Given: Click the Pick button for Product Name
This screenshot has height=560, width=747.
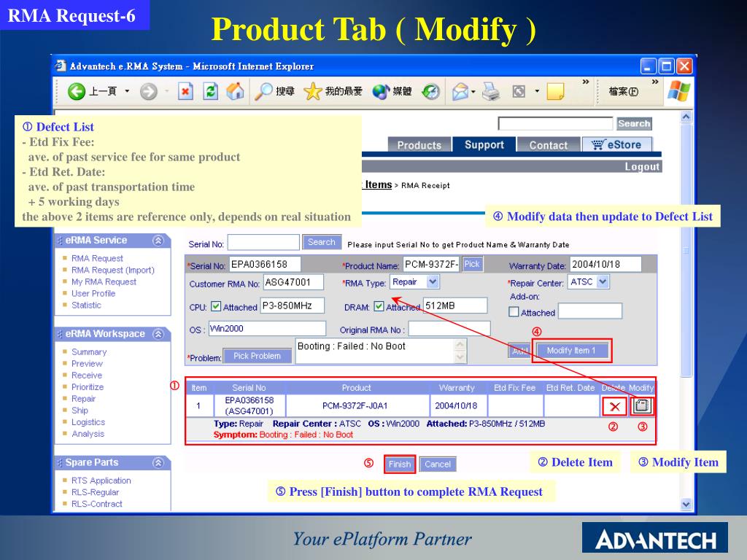Looking at the screenshot, I should pyautogui.click(x=472, y=264).
